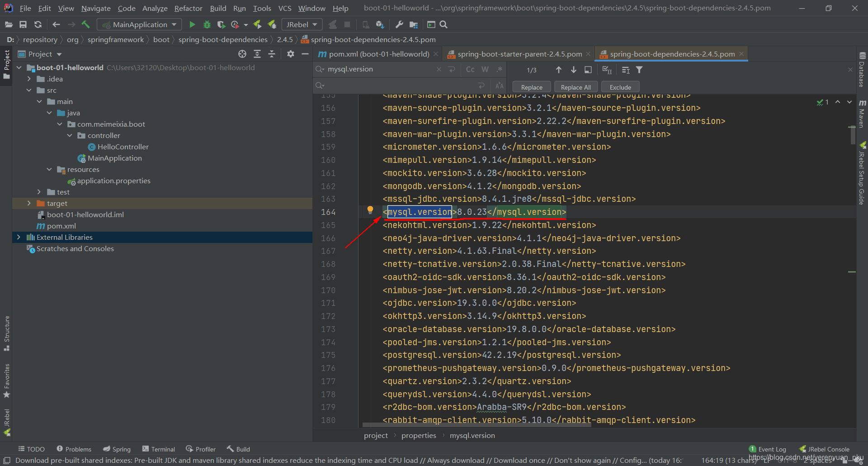Click the Open folder toolbar icon
Screen dimensions: 868x466
[x=9, y=24]
